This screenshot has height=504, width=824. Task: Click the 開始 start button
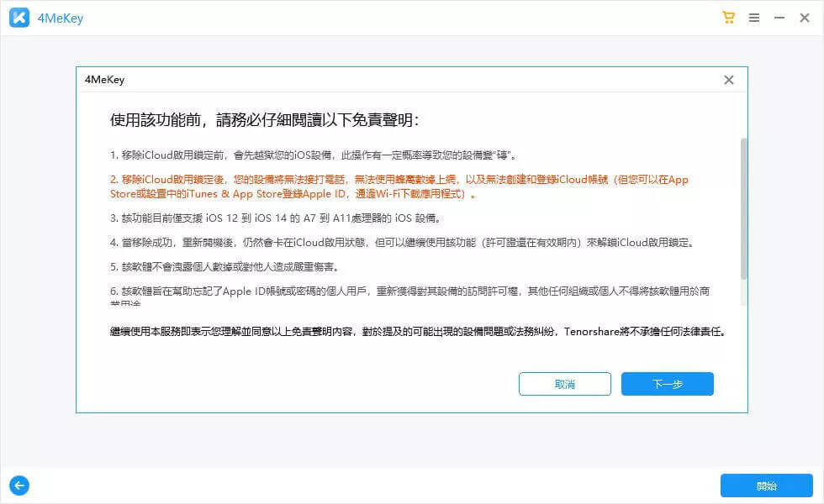pyautogui.click(x=767, y=486)
